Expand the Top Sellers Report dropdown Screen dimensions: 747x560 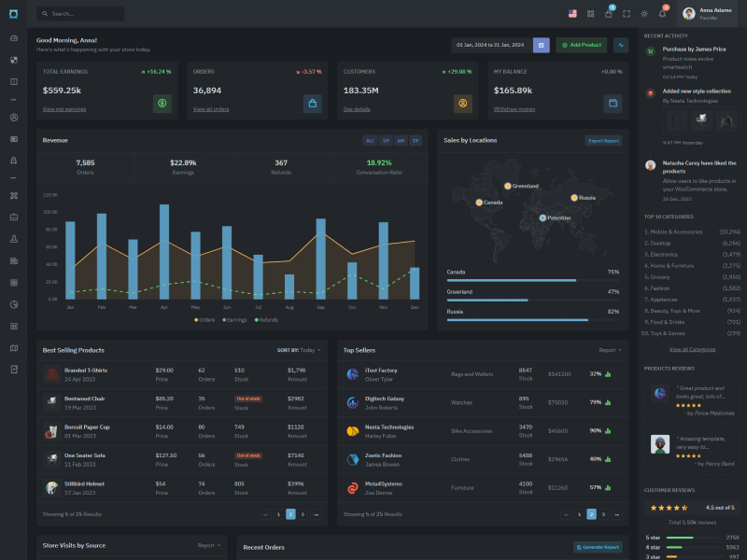tap(610, 350)
